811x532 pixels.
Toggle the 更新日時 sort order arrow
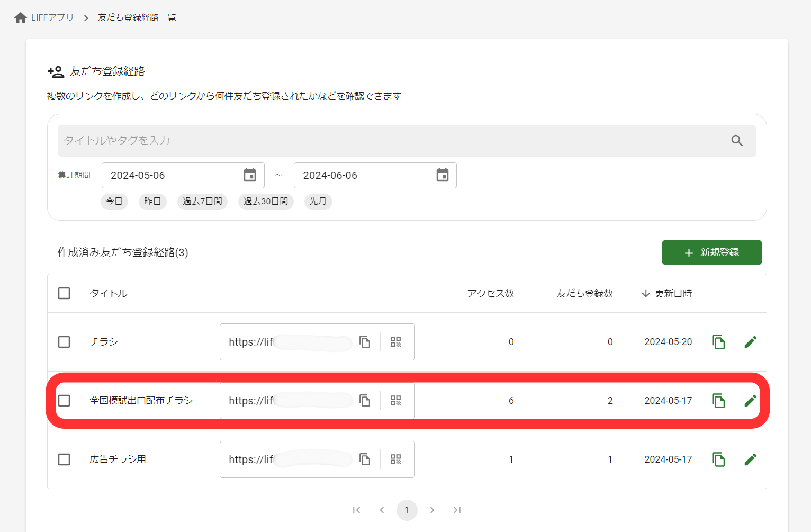pyautogui.click(x=645, y=293)
